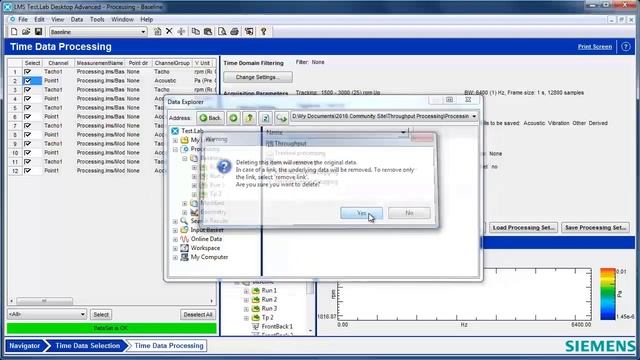The image size is (640, 360).
Task: Click the context help question-mark icon
Action: 264,31
